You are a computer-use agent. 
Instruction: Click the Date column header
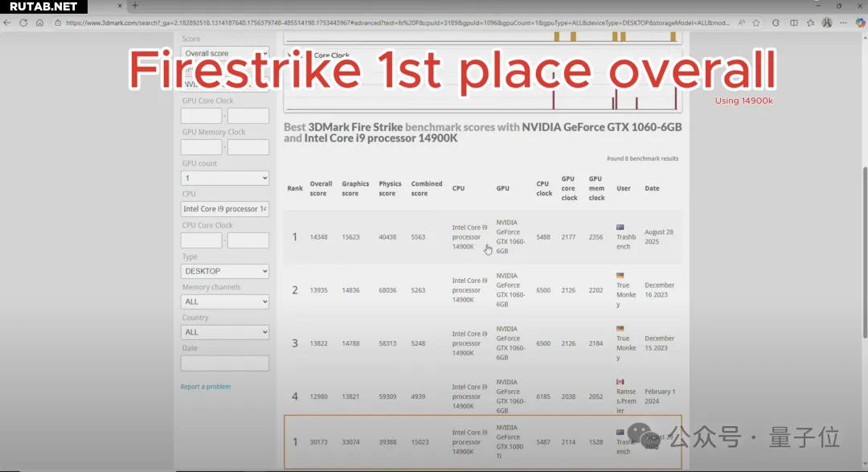pos(652,188)
